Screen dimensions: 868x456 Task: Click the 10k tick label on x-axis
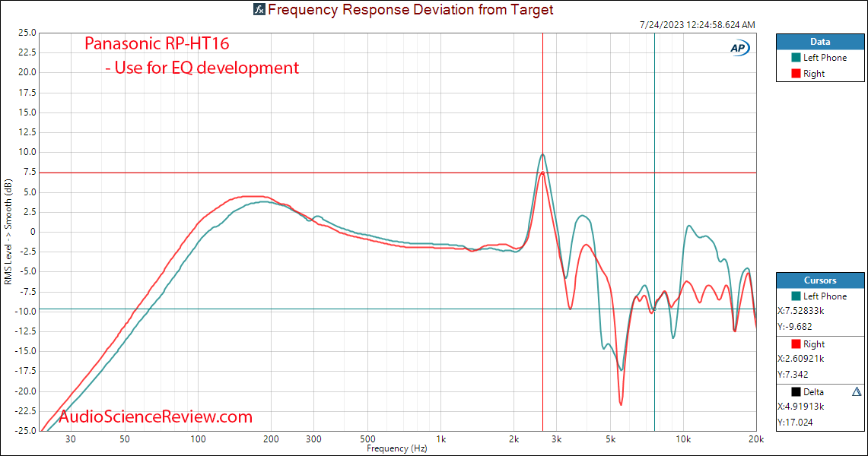[x=683, y=439]
